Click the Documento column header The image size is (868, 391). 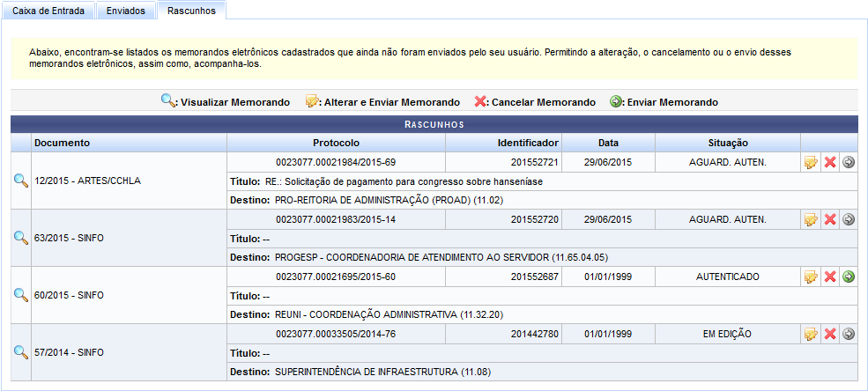(x=62, y=143)
